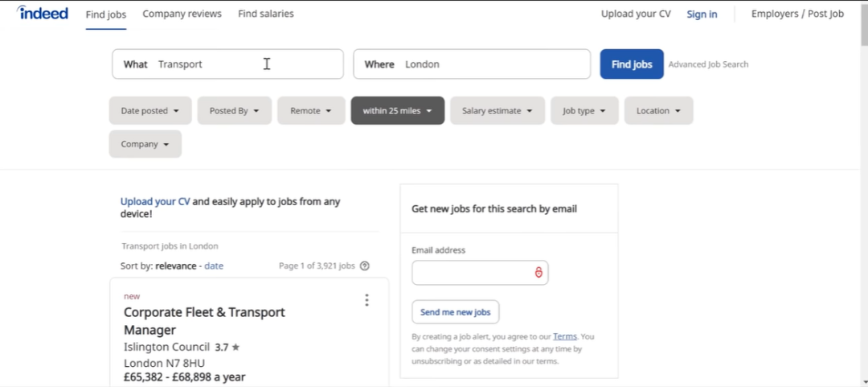Screen dimensions: 868x387
Task: Expand the Date posted filter
Action: point(150,111)
